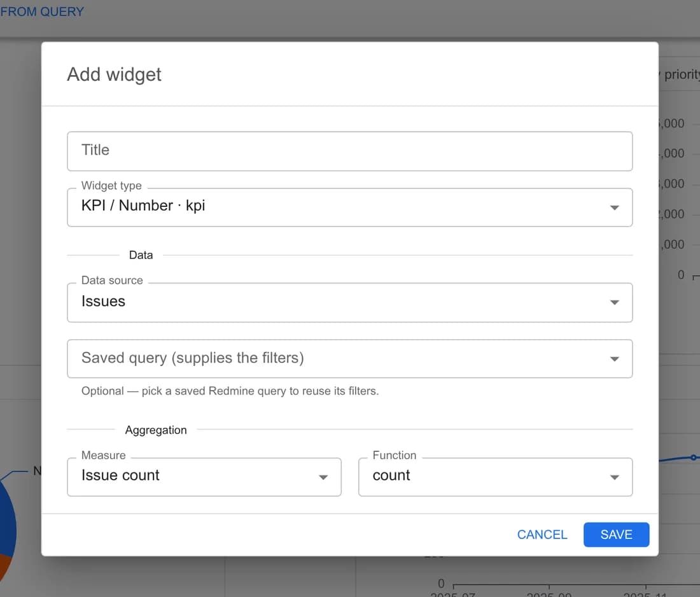The height and width of the screenshot is (597, 700).
Task: Open the Data source dropdown
Action: 349,302
